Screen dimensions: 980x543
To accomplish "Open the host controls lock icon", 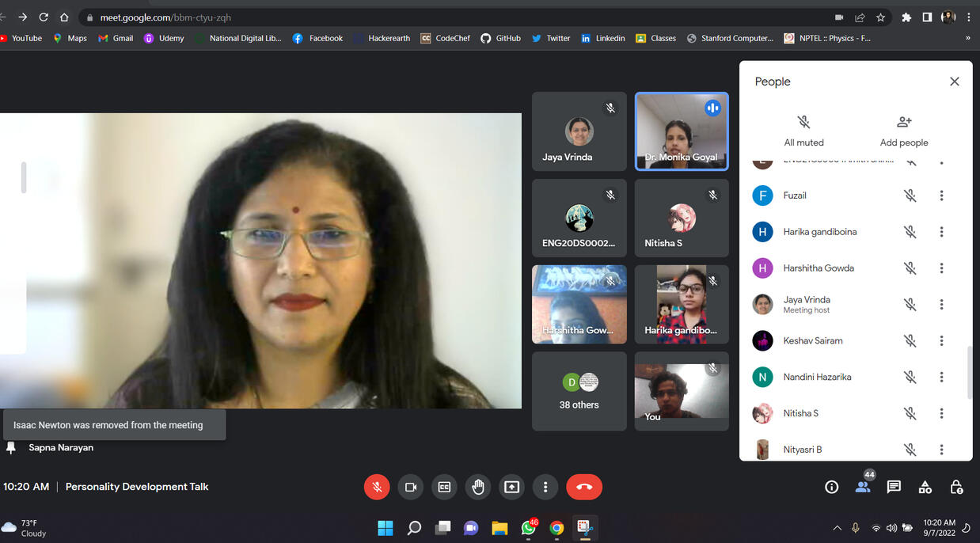I will pyautogui.click(x=955, y=487).
